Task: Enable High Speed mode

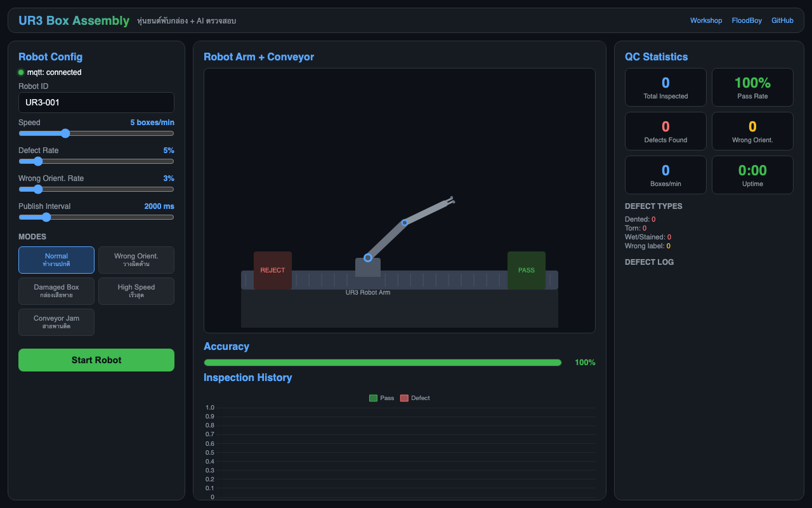Action: coord(136,291)
